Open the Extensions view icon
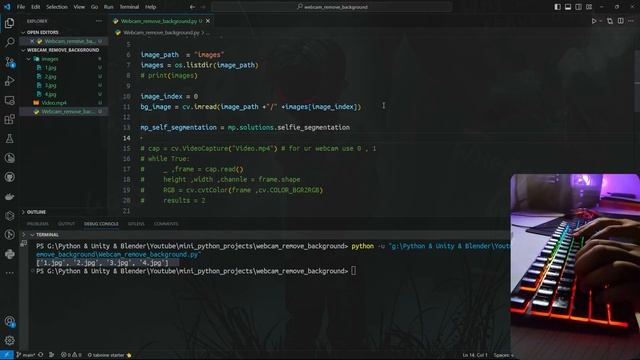The height and width of the screenshot is (360, 640). (9, 119)
